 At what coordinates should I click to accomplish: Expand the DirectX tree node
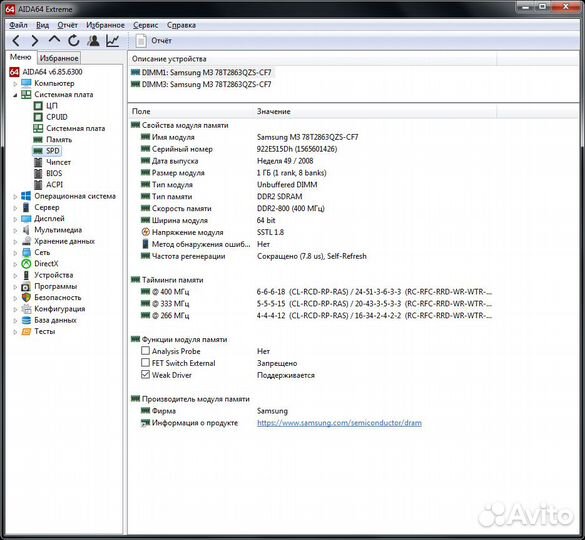(15, 264)
